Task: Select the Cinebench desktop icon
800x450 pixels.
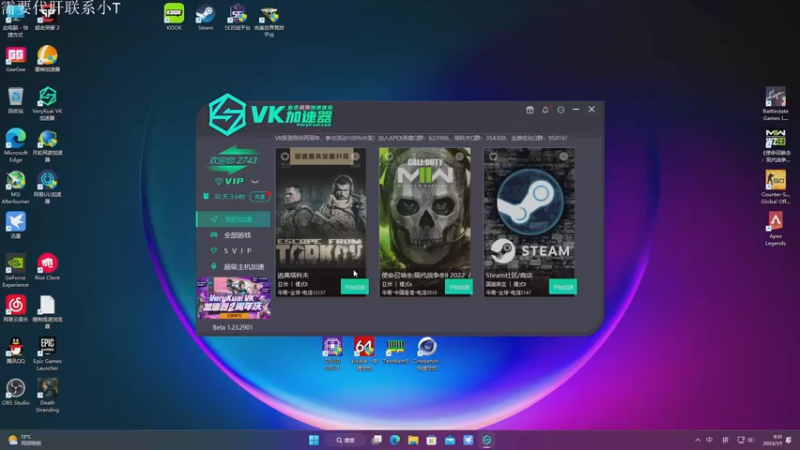Action: (427, 354)
